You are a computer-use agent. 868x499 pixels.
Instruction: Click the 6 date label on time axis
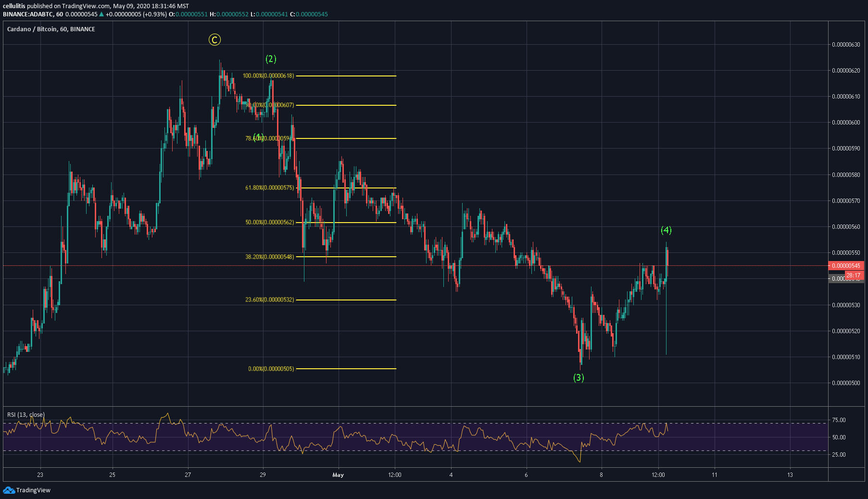[x=526, y=475]
